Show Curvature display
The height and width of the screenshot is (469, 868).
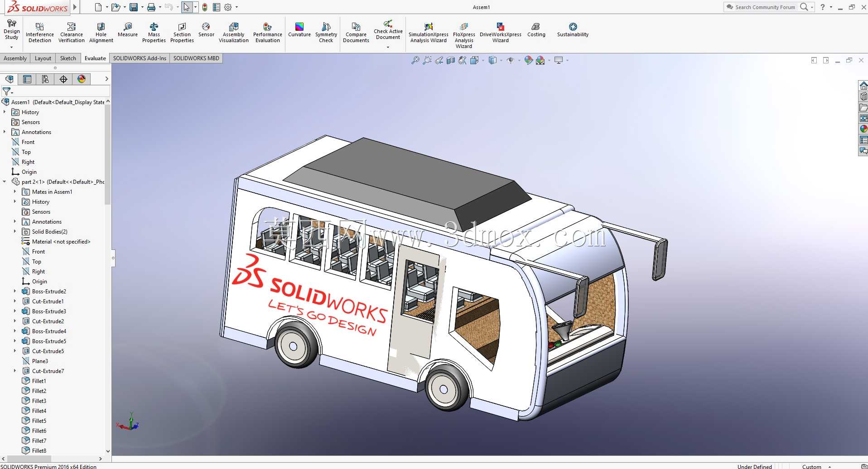pyautogui.click(x=299, y=30)
